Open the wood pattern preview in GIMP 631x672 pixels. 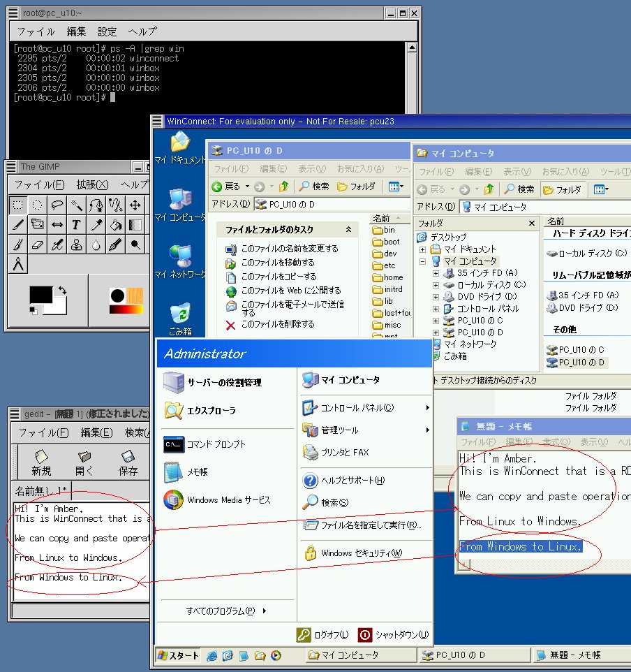[135, 295]
